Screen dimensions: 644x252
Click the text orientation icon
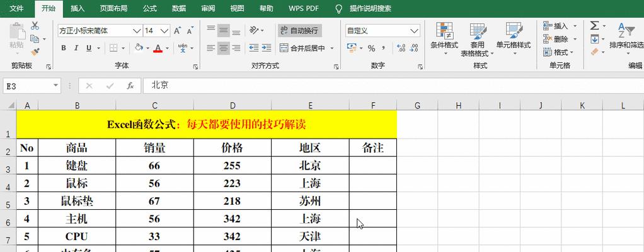coord(254,30)
